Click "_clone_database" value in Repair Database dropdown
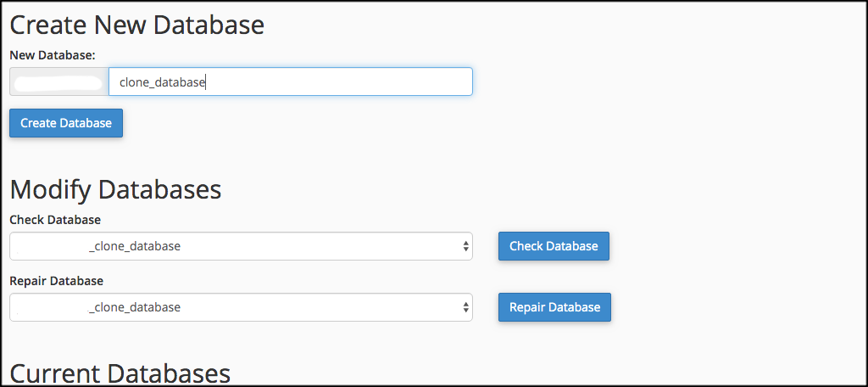868x387 pixels. point(135,307)
